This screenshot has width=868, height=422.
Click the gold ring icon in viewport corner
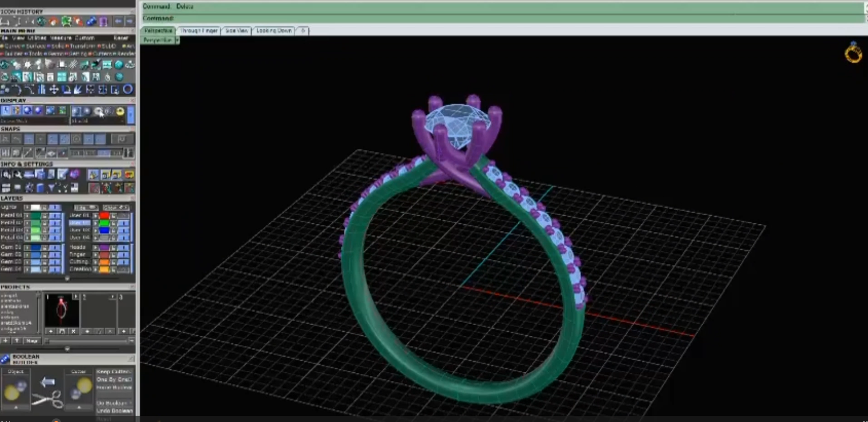pos(853,53)
